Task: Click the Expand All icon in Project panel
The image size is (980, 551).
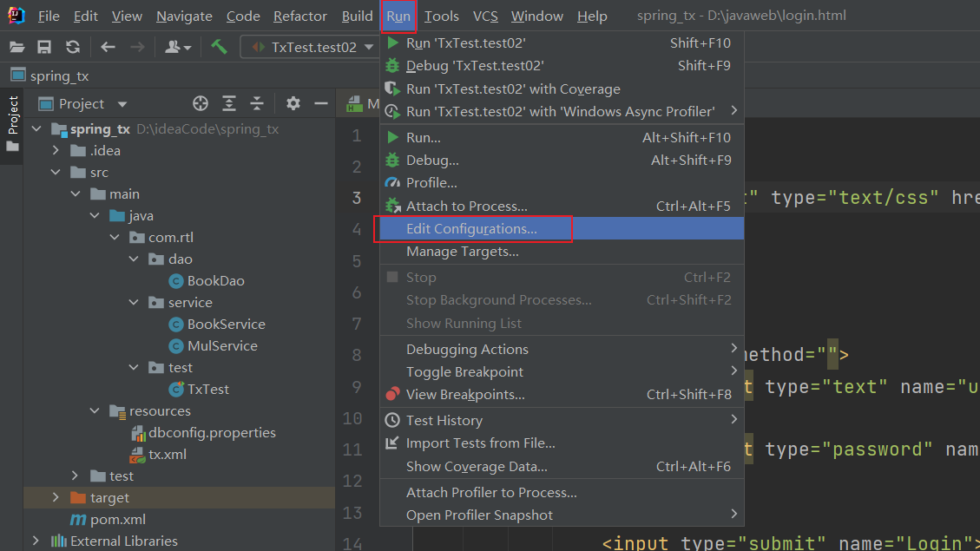Action: [x=229, y=104]
